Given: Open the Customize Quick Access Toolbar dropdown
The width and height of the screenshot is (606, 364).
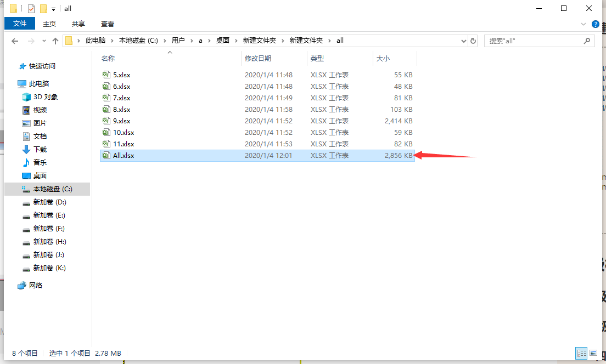Looking at the screenshot, I should tap(53, 9).
